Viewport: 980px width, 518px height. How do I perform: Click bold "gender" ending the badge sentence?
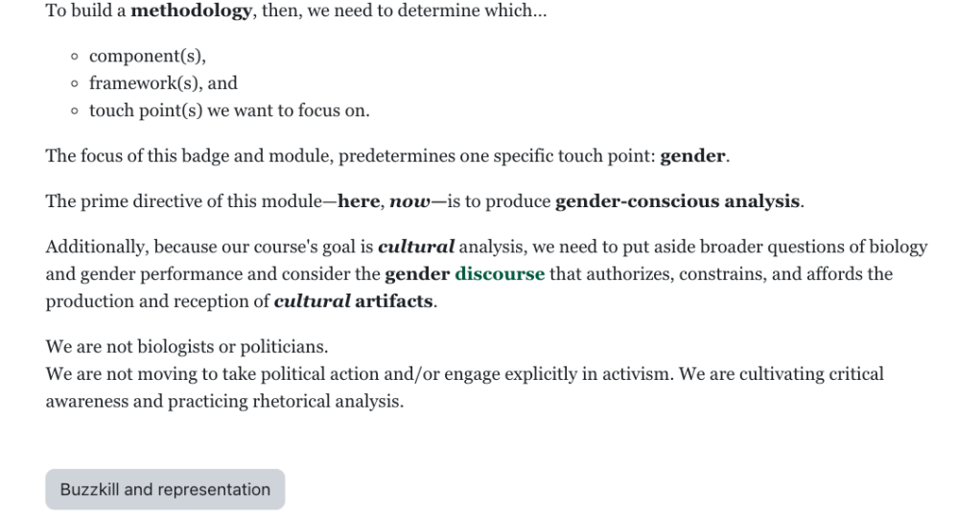[692, 156]
